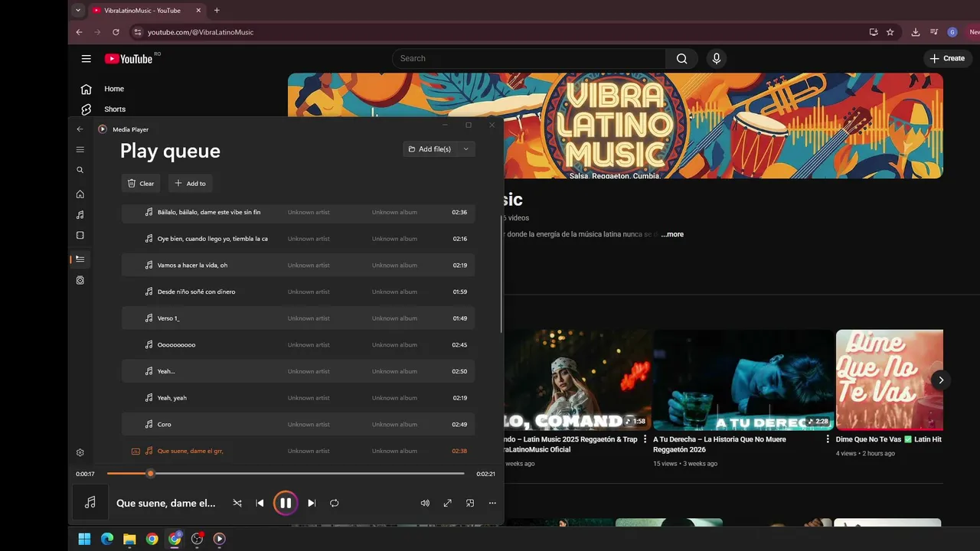980x551 pixels.
Task: Open Media Player Home from the sidebar
Action: 80,194
